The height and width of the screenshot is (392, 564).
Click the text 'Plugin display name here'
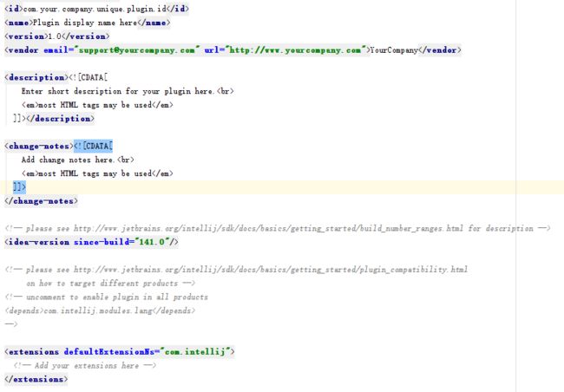85,23
